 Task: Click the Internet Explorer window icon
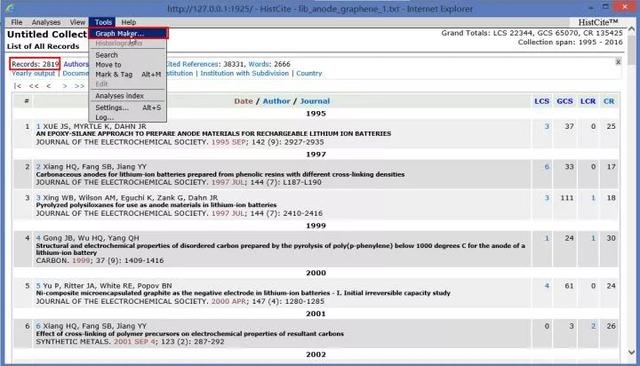(x=9, y=8)
